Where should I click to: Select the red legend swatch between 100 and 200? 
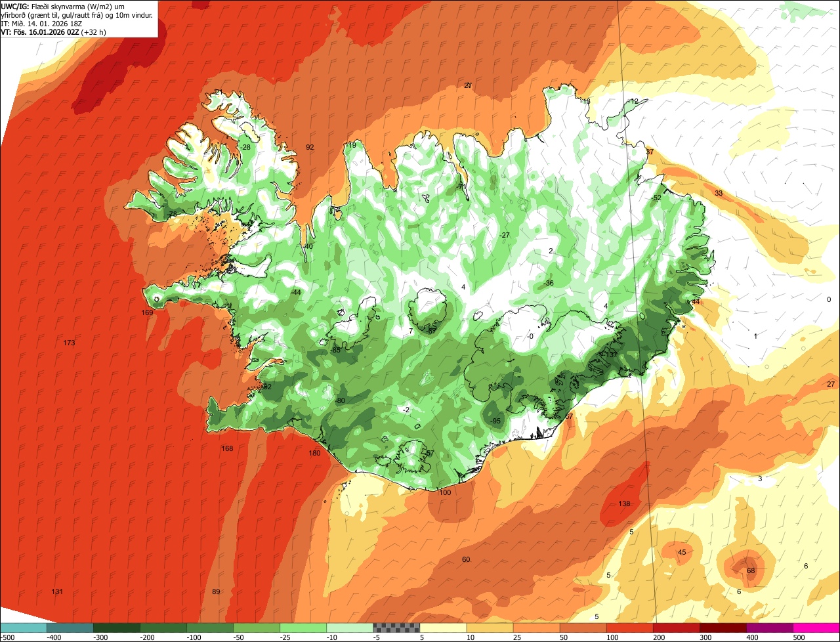(630, 628)
